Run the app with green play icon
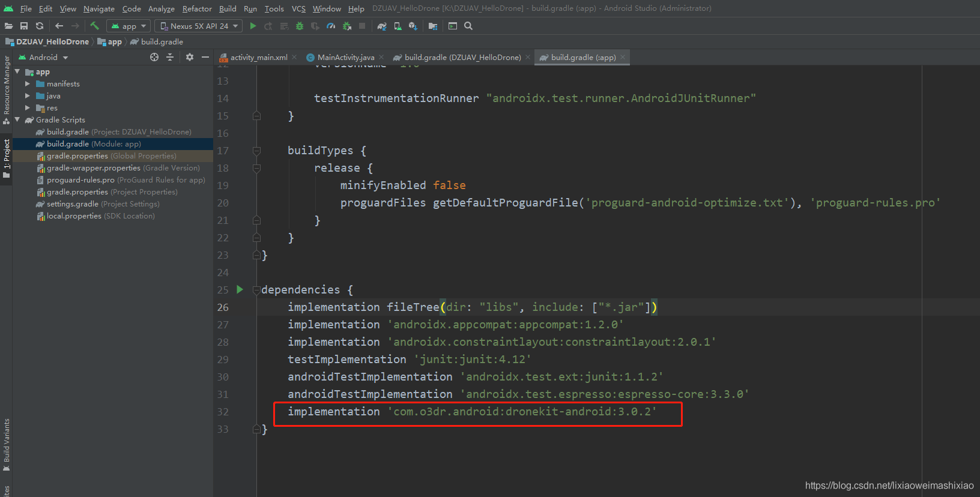The width and height of the screenshot is (980, 497). pos(253,26)
